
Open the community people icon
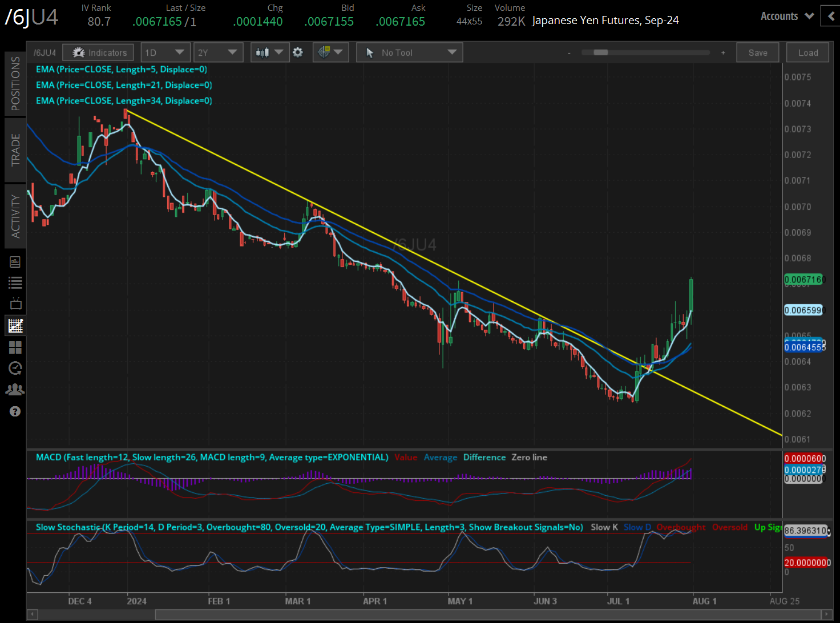15,390
